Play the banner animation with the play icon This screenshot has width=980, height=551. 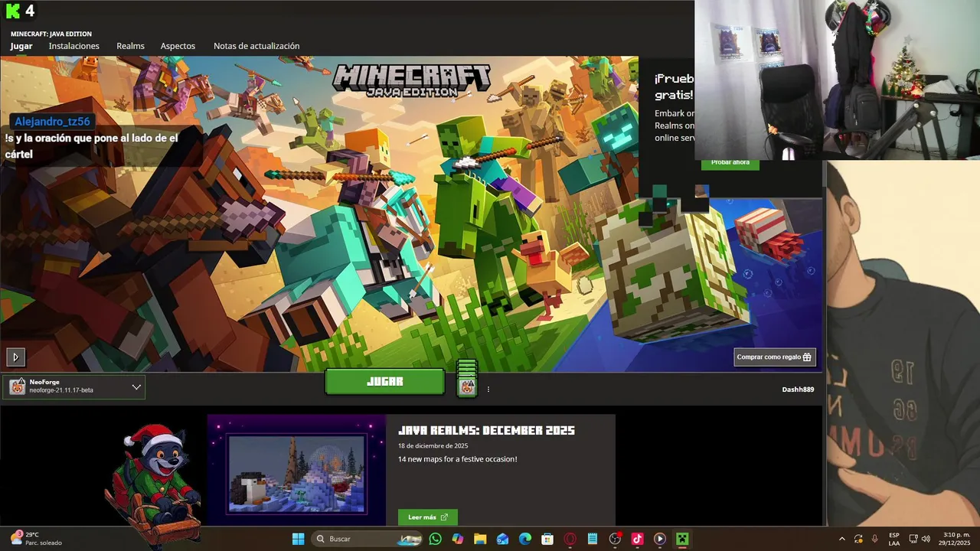pyautogui.click(x=15, y=357)
